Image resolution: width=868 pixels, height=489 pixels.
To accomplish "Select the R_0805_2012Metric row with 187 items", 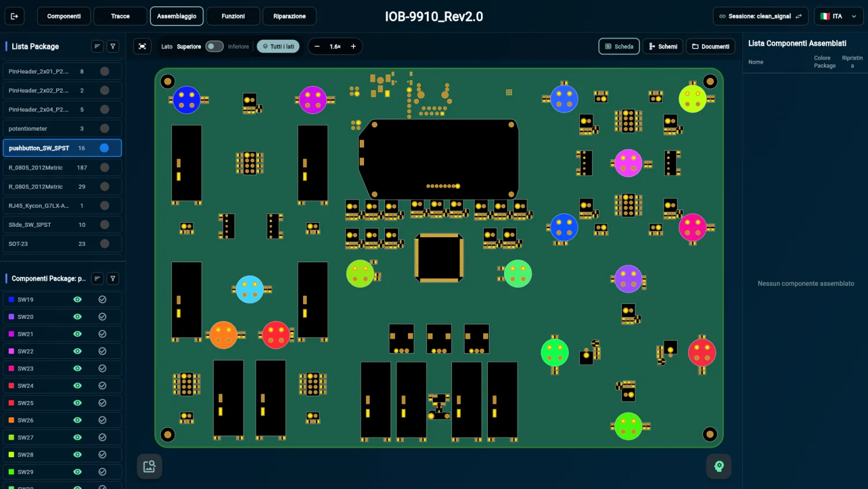I will click(62, 167).
